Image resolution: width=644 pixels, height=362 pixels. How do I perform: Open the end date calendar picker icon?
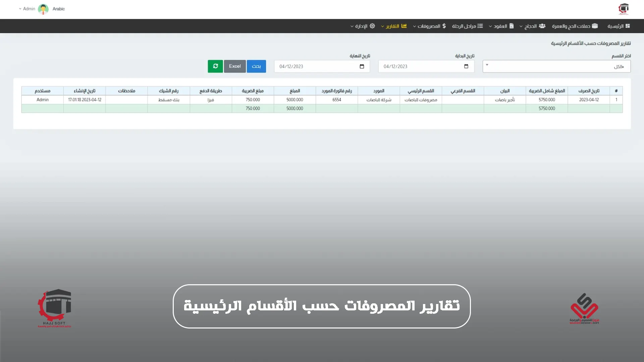coord(362,66)
